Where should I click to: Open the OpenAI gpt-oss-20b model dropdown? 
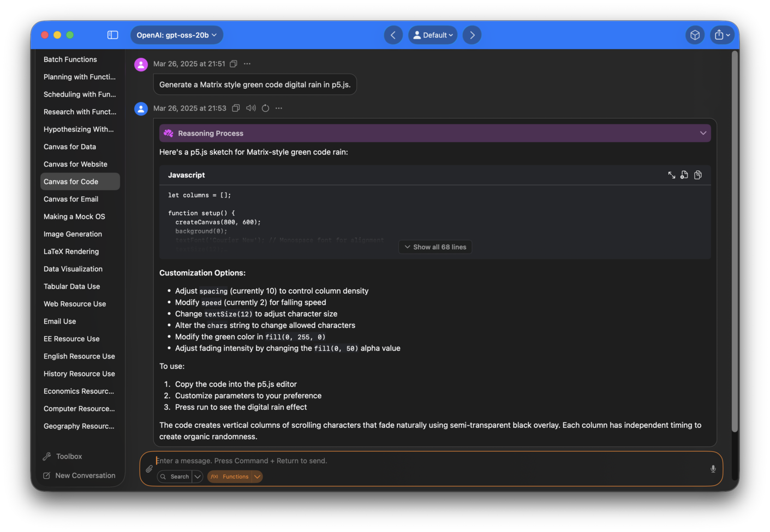[x=176, y=35]
